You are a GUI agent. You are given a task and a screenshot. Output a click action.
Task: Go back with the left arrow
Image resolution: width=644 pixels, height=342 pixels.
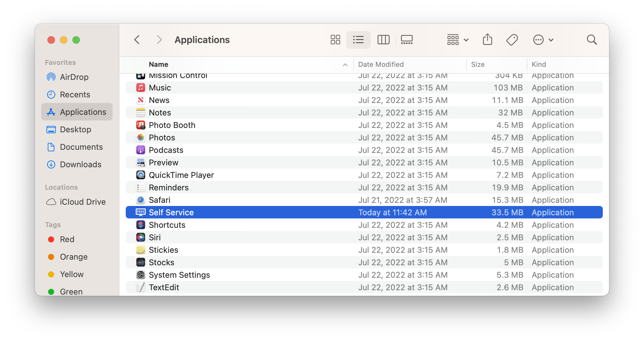click(x=137, y=40)
